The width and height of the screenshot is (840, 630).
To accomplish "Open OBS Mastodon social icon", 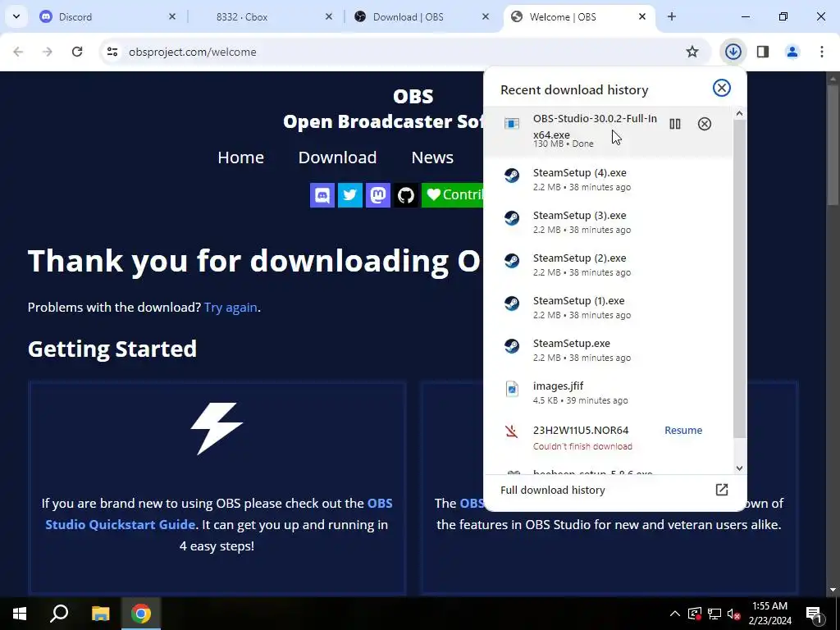I will pos(377,195).
